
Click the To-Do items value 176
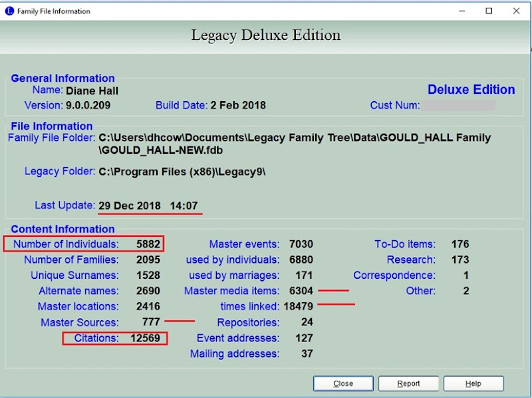(460, 244)
